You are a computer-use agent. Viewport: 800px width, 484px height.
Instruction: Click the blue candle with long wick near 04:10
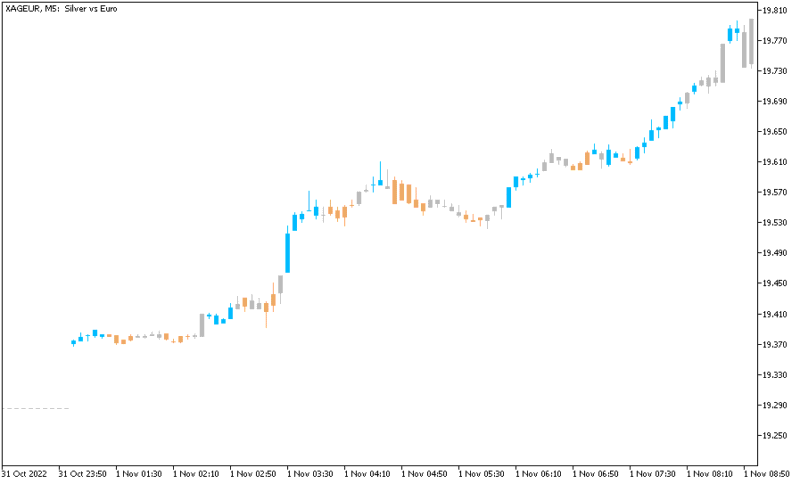[x=380, y=176]
